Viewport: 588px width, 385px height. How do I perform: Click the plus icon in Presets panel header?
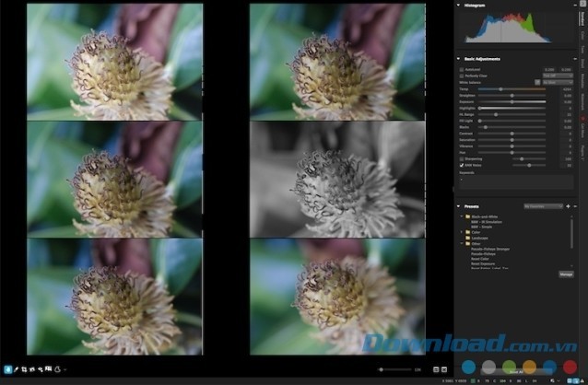[x=567, y=206]
